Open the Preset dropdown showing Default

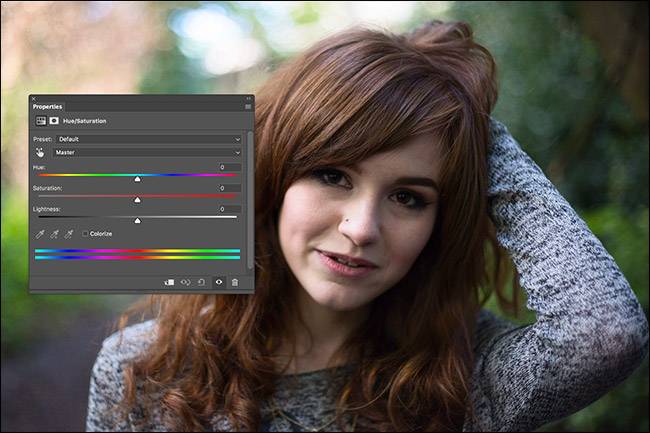tap(148, 139)
